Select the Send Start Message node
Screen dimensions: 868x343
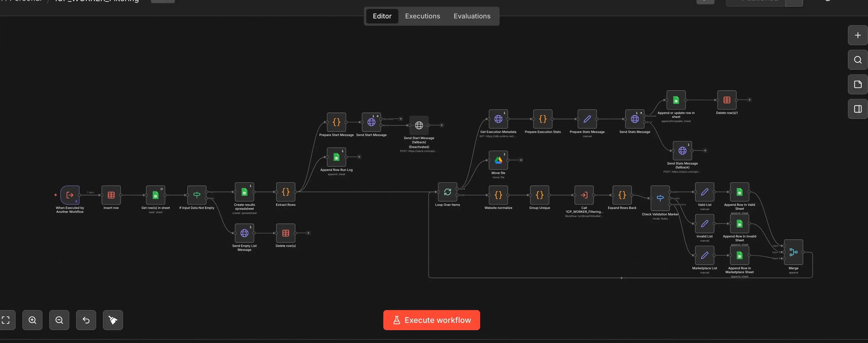(371, 122)
